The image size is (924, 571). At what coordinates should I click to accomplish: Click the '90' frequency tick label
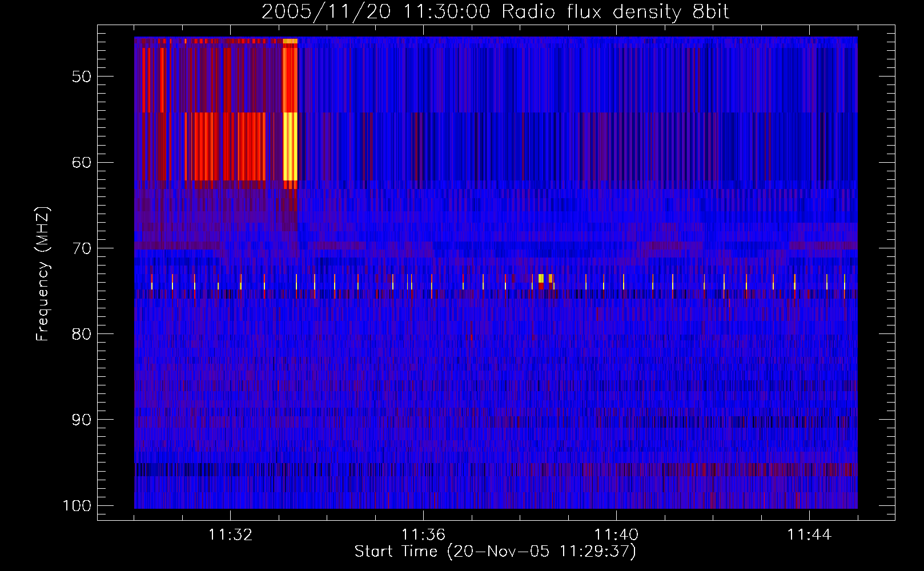pos(82,420)
